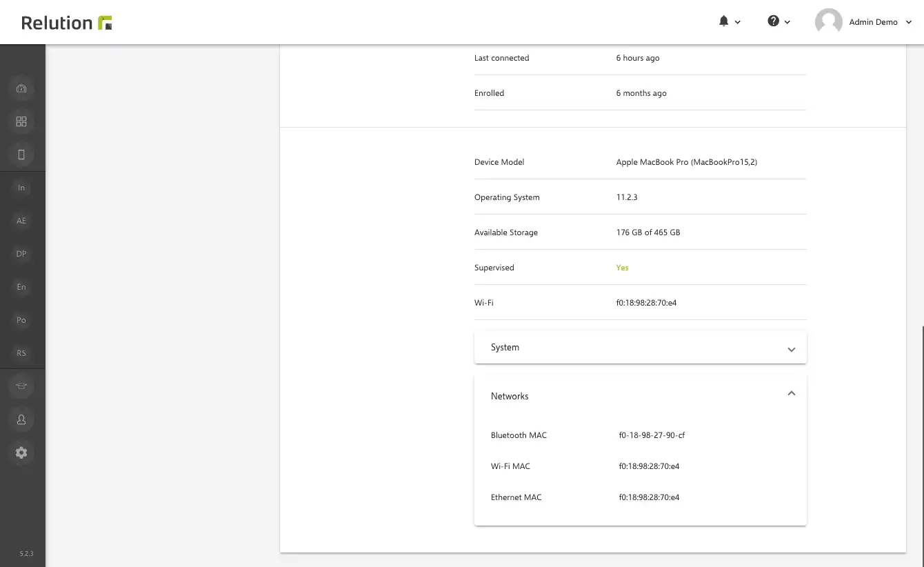Click the Relution logo
The width and height of the screenshot is (924, 567).
tap(67, 22)
